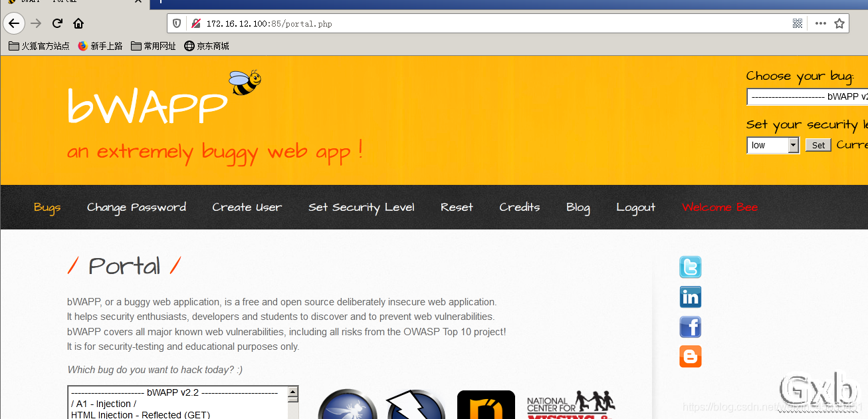The width and height of the screenshot is (868, 419).
Task: Click the black and orange square logo
Action: [x=486, y=404]
